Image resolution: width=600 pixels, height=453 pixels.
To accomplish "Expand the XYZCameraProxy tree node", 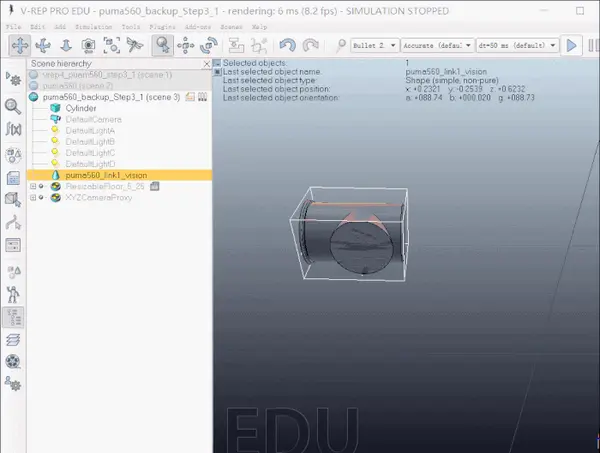I will tap(33, 197).
